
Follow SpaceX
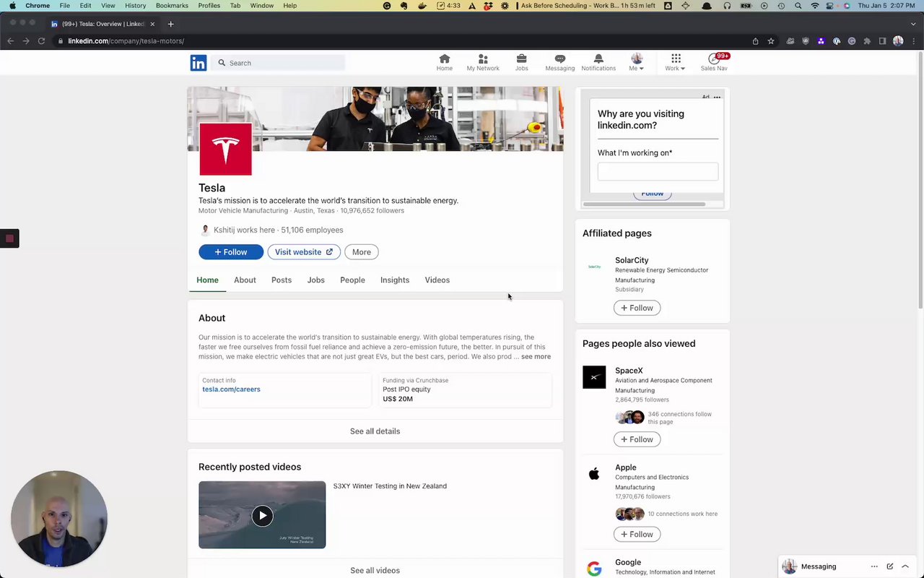(x=637, y=439)
